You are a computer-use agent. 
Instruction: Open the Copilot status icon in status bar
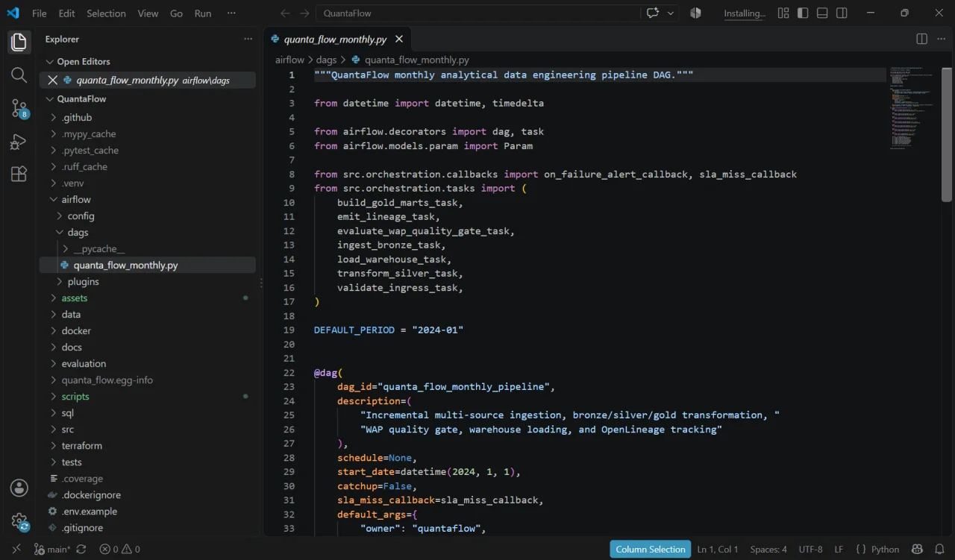pyautogui.click(x=916, y=550)
